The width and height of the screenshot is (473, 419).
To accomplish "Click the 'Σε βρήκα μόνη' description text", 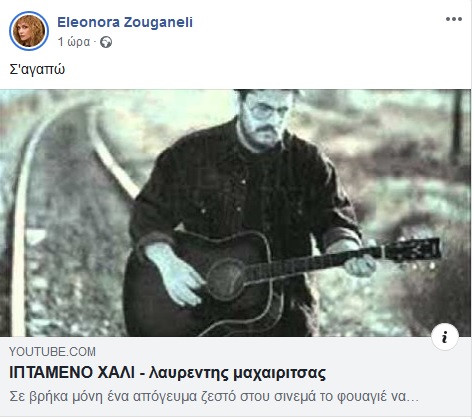I will pos(214,397).
